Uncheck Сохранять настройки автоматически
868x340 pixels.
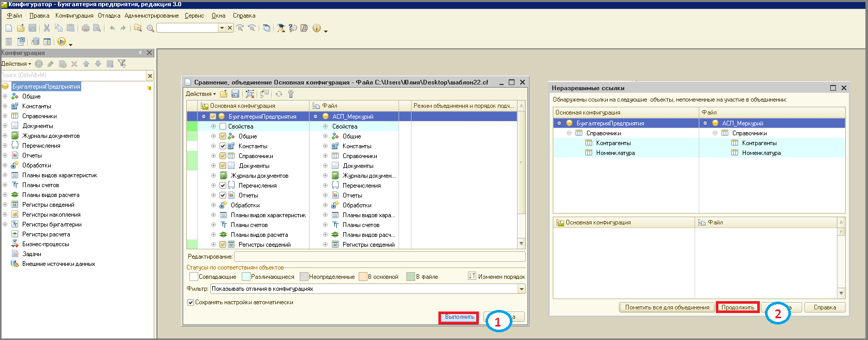pyautogui.click(x=190, y=302)
